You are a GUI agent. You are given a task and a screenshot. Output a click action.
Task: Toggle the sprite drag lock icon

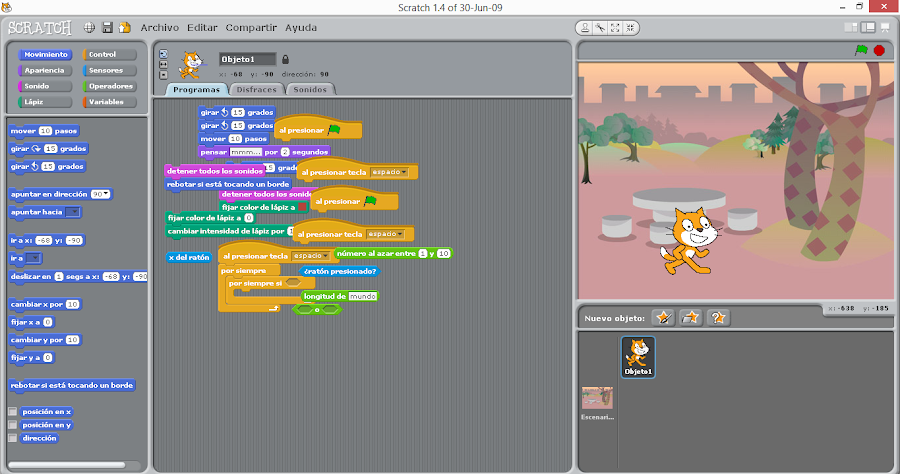(285, 59)
